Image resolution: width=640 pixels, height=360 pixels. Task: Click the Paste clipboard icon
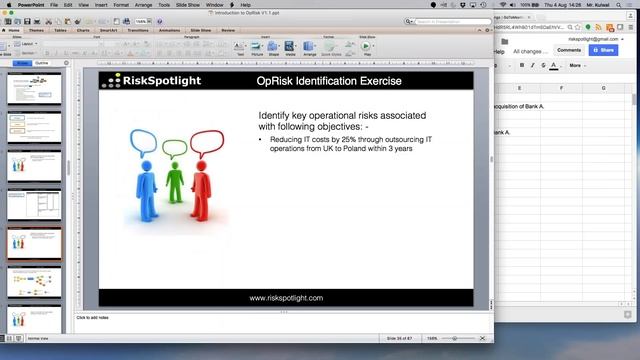(68, 21)
